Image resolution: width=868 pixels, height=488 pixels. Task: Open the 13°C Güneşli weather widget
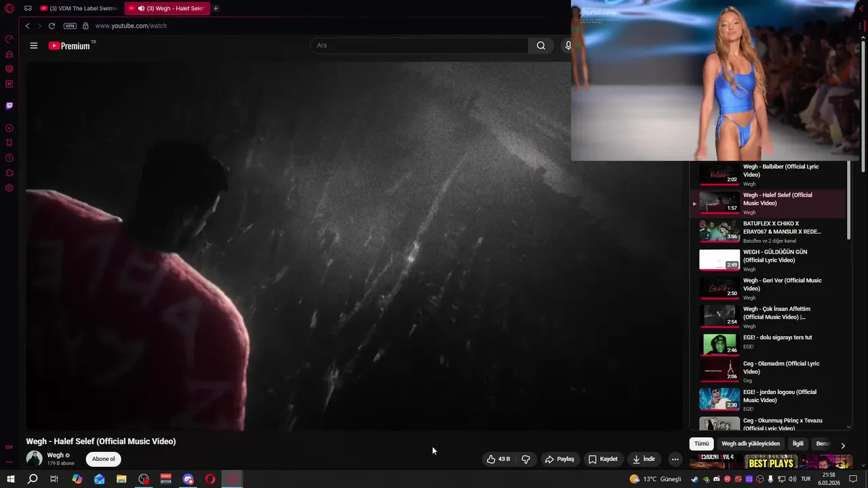pos(655,479)
